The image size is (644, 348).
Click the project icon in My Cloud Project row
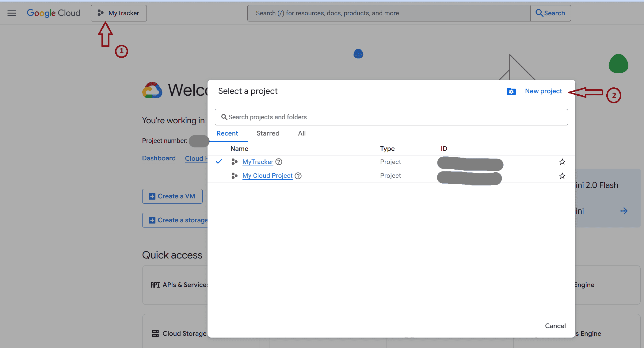coord(234,176)
